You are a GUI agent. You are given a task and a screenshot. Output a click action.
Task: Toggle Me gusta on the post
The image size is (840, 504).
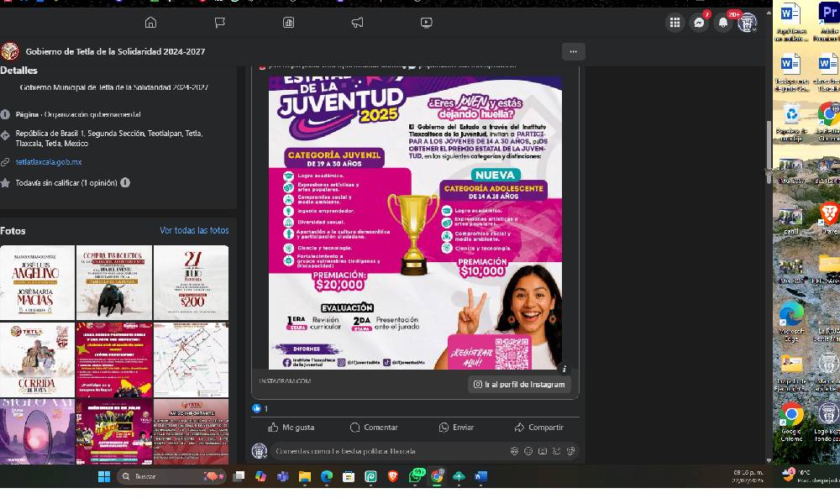coord(290,428)
